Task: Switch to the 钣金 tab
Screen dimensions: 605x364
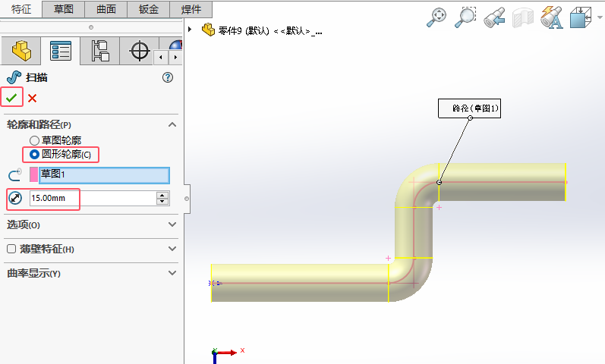Action: [149, 9]
